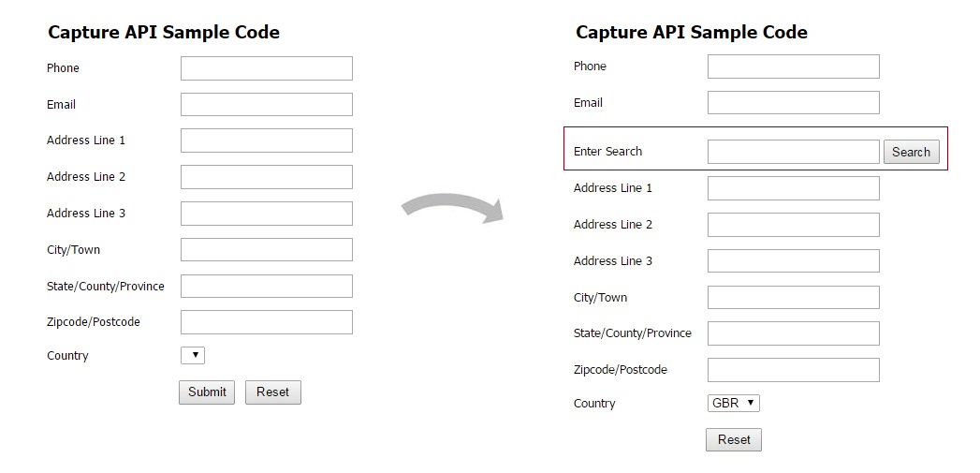This screenshot has height=473, width=980.
Task: Focus Zipcode/Postcode field in left form
Action: coord(266,322)
